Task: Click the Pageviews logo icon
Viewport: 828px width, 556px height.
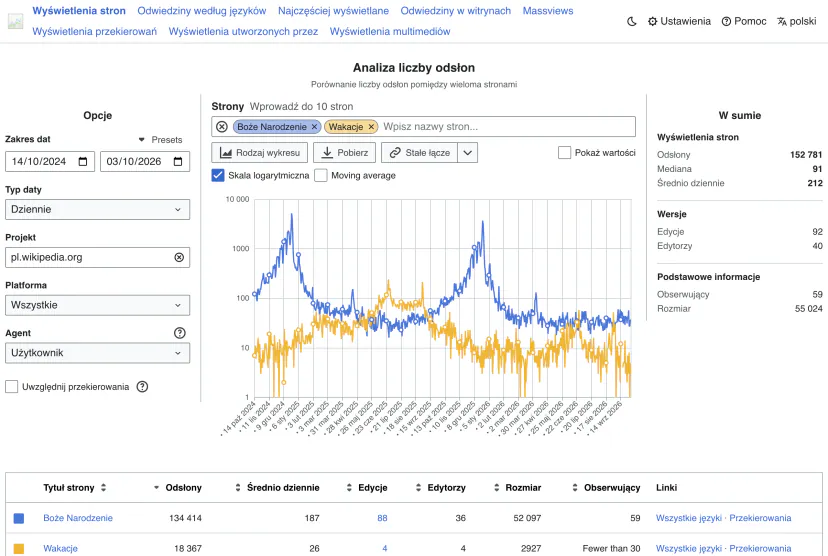Action: (15, 21)
